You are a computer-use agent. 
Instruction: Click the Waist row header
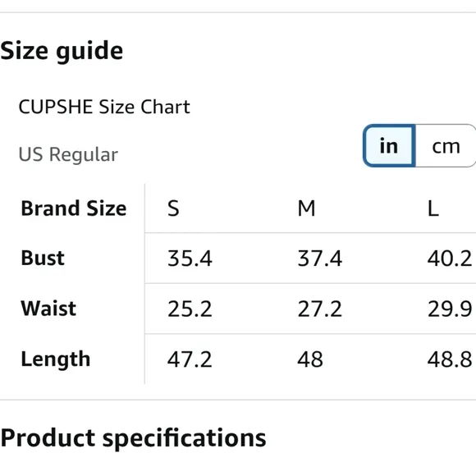(48, 309)
